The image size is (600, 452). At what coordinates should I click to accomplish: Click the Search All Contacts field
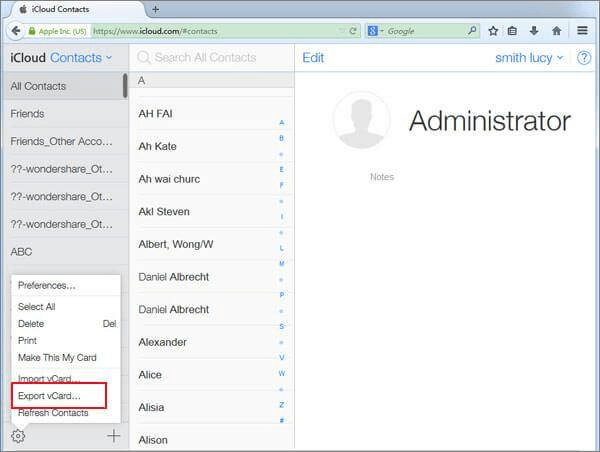[x=212, y=57]
